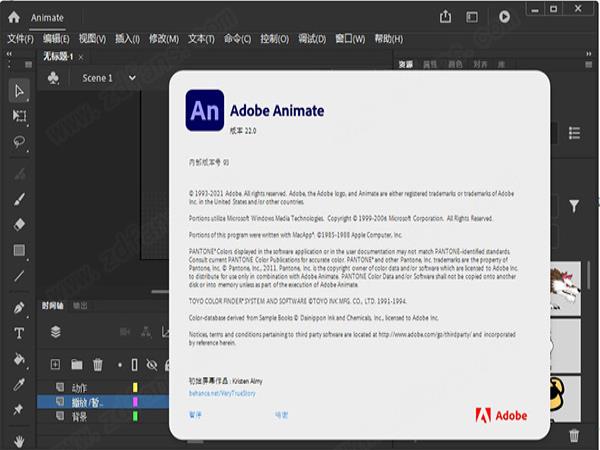The height and width of the screenshot is (450, 600).
Task: Open the 窗口(W) menu
Action: (350, 39)
